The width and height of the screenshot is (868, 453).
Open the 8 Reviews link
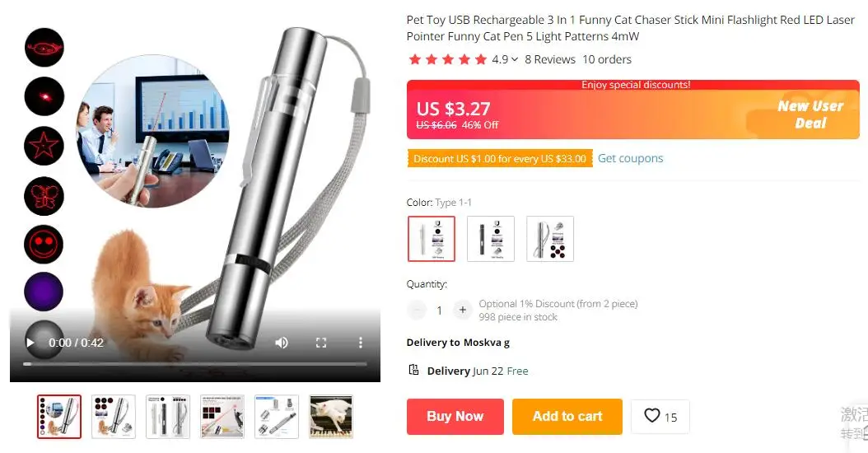click(x=550, y=59)
